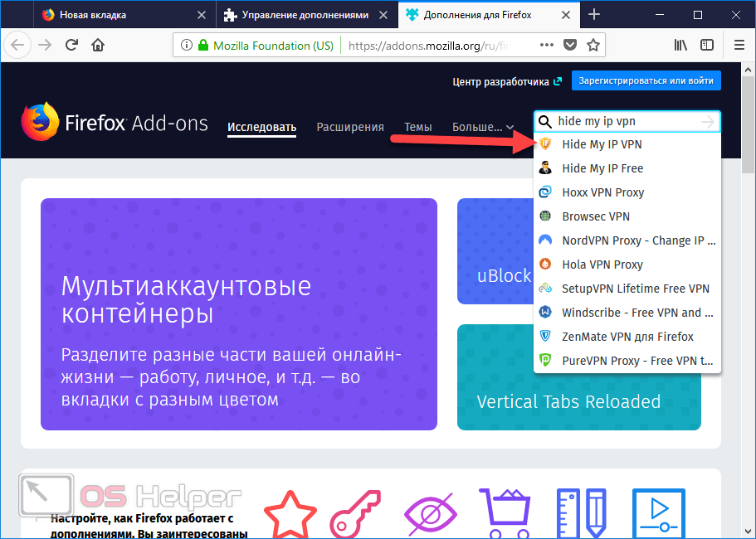Open the Library bookmarks icon
Screen dimensions: 756x539
click(x=680, y=46)
